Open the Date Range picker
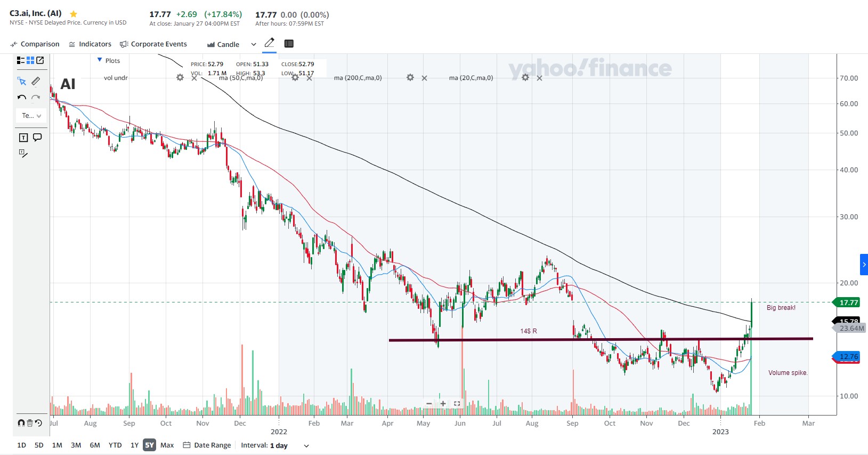The image size is (868, 455). [207, 445]
